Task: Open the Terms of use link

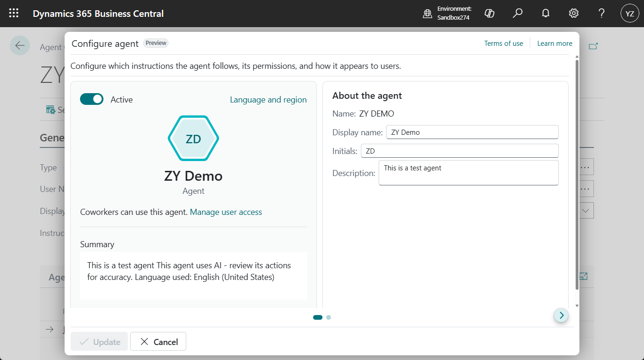Action: tap(504, 44)
